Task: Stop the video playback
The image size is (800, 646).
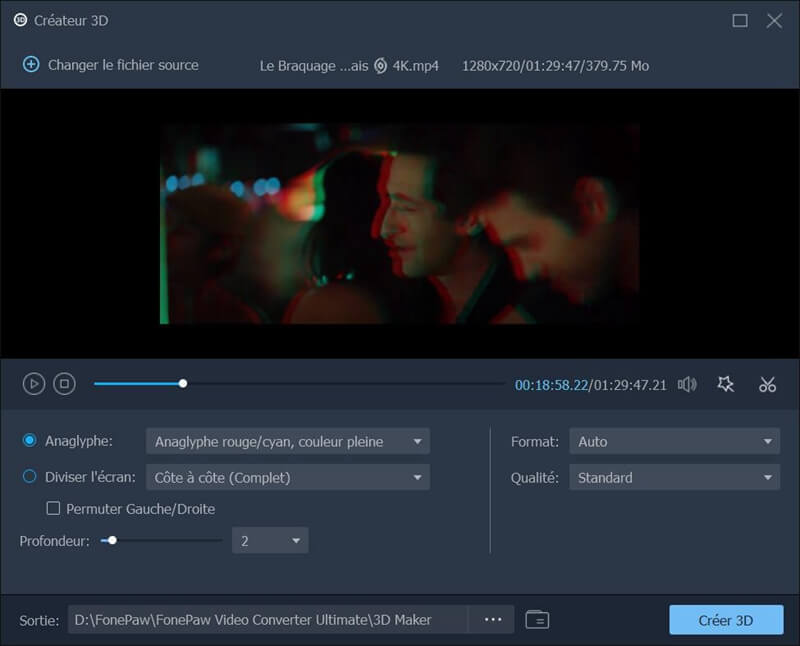Action: tap(64, 384)
